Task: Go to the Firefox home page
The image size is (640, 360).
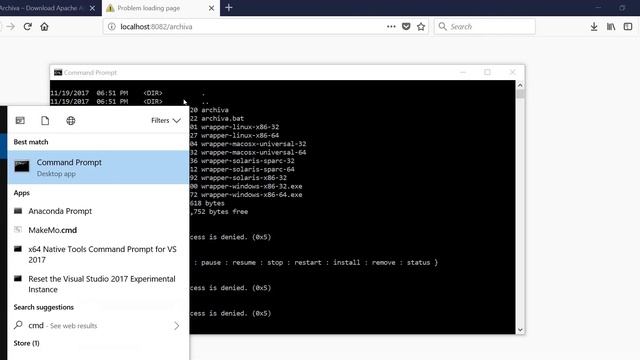Action: (44, 27)
